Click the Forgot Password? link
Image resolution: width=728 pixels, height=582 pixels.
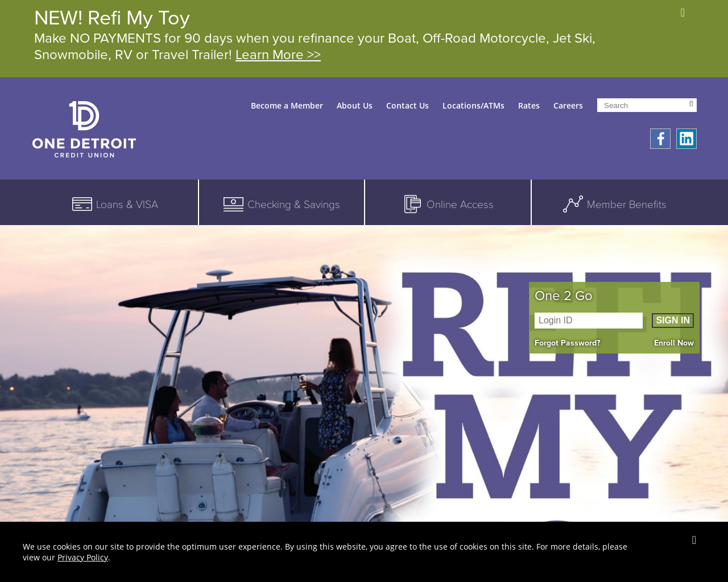pos(568,343)
